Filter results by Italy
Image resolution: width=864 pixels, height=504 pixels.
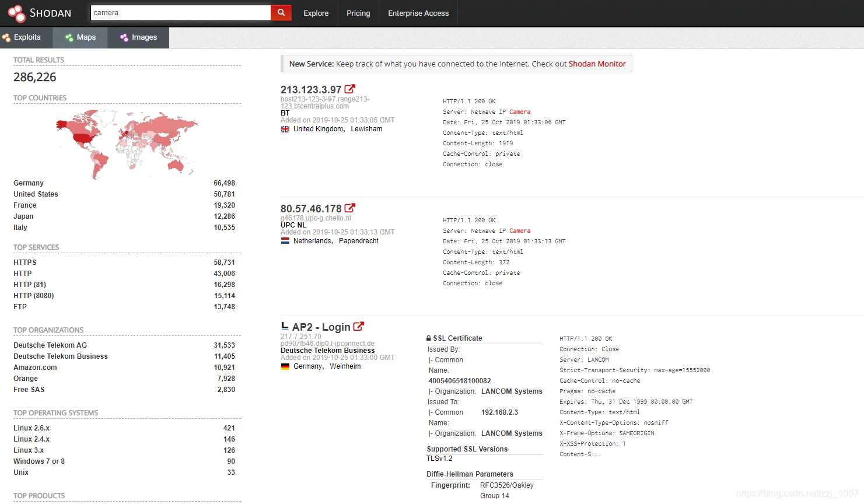coord(20,228)
